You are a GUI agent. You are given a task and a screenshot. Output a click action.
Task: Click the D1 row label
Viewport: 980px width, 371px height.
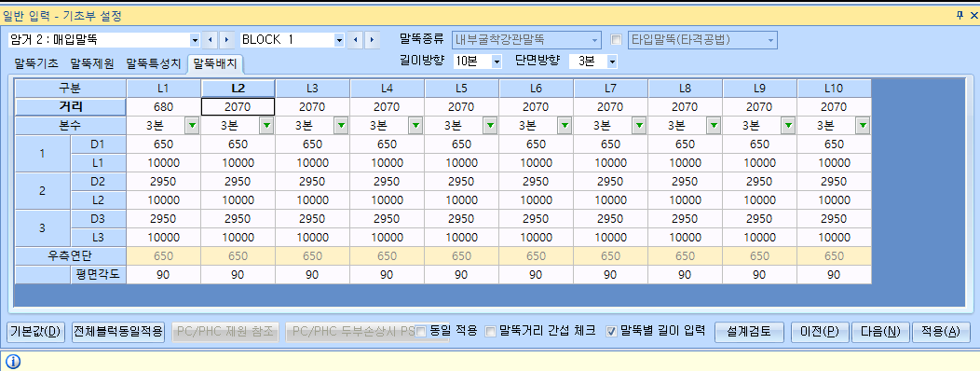pos(98,144)
